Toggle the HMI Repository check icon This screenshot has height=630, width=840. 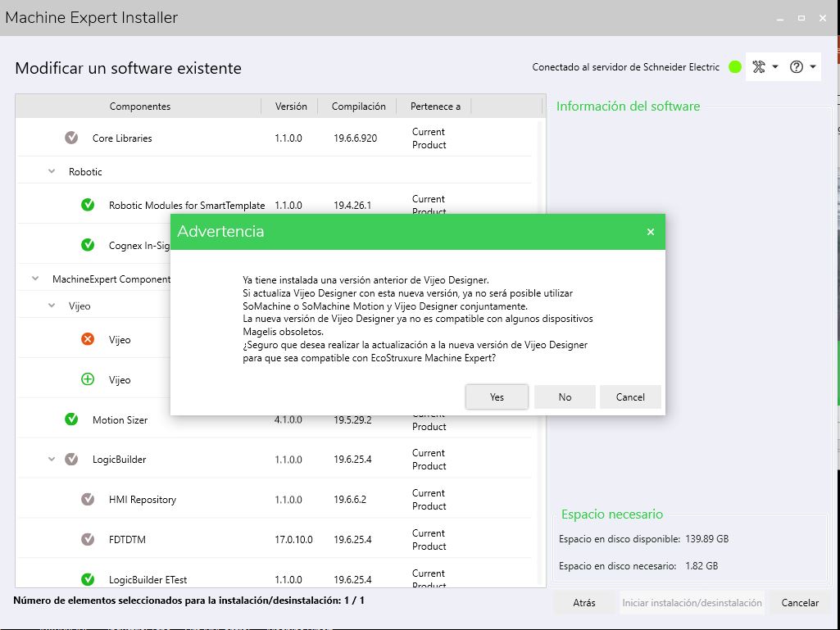tap(88, 499)
